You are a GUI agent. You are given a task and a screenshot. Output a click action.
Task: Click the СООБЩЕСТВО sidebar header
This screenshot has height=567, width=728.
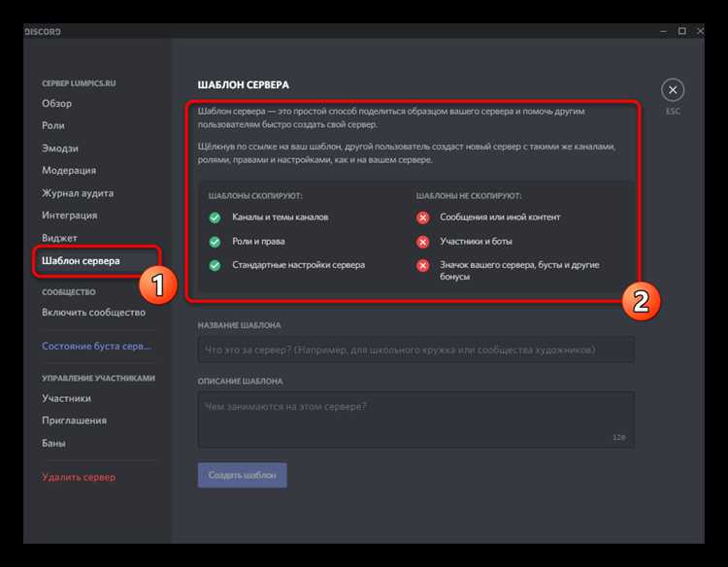pos(69,292)
